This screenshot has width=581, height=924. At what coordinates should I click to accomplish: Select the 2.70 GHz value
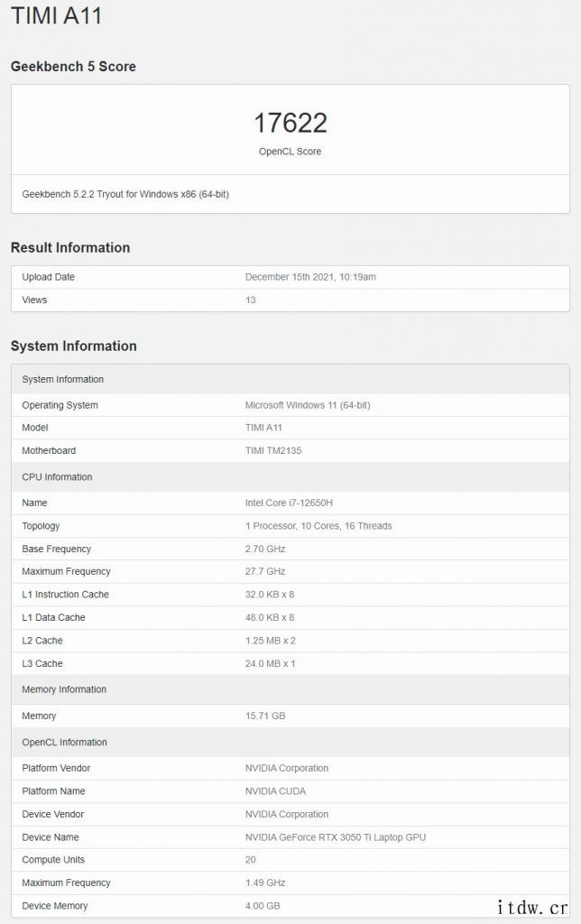(265, 550)
